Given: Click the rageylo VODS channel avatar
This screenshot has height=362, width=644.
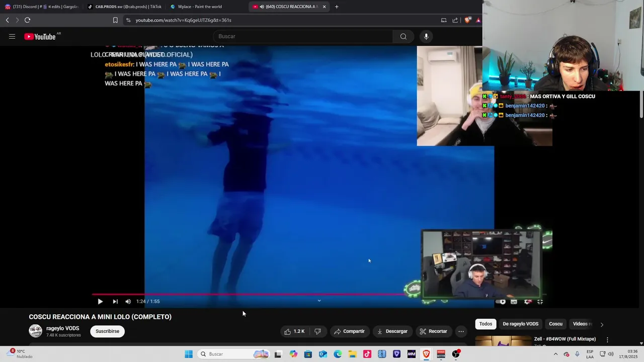Looking at the screenshot, I should click(x=36, y=331).
